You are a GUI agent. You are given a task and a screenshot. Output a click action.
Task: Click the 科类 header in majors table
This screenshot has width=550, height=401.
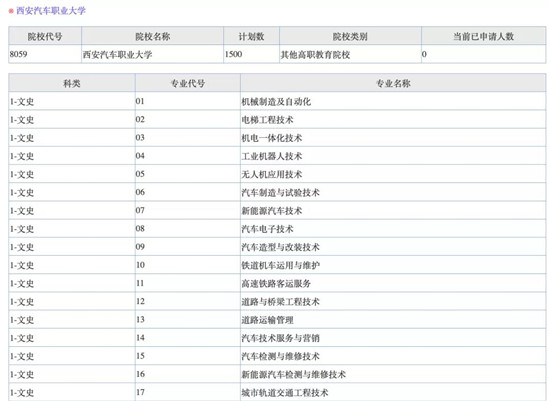pyautogui.click(x=72, y=83)
